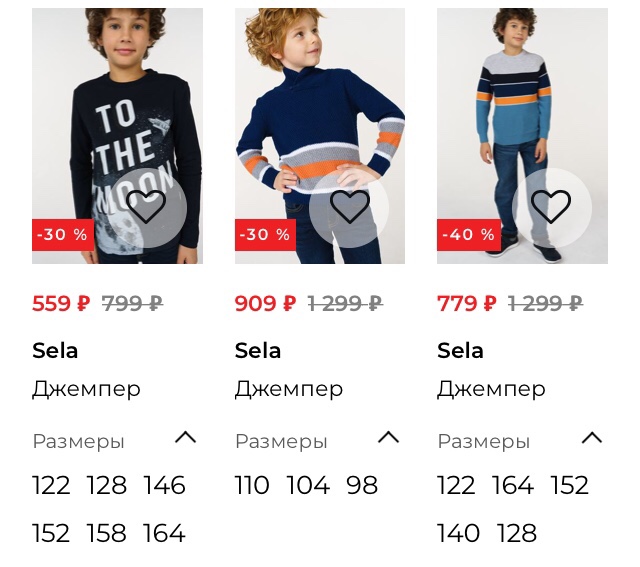Image resolution: width=640 pixels, height=567 pixels.
Task: Open the Sela brand link under 909 ₽
Action: pos(258,351)
